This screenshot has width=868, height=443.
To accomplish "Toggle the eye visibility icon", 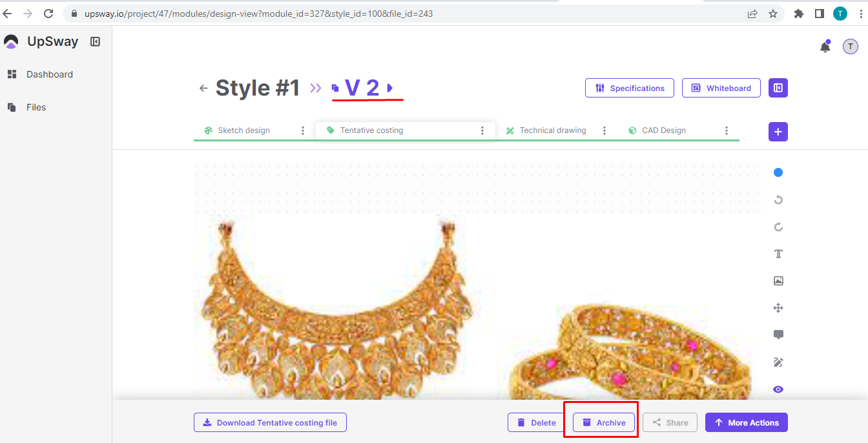I will 778,389.
